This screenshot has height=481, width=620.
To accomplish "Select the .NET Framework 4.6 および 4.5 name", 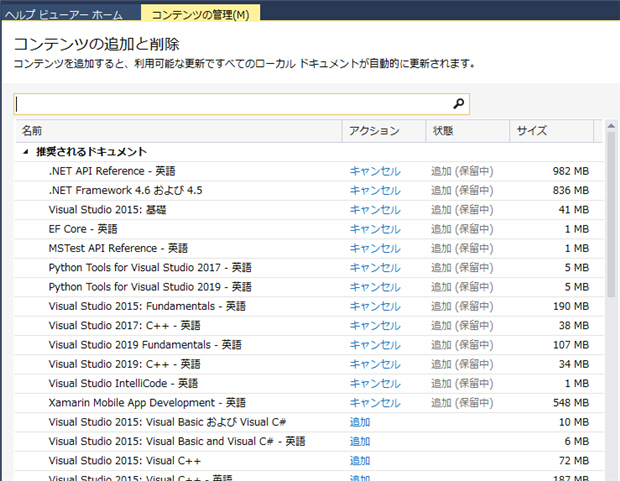I will 125,190.
